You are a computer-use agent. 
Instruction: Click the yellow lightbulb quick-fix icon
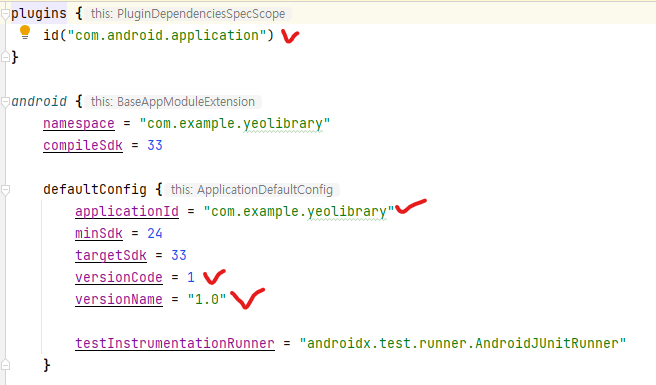click(25, 33)
